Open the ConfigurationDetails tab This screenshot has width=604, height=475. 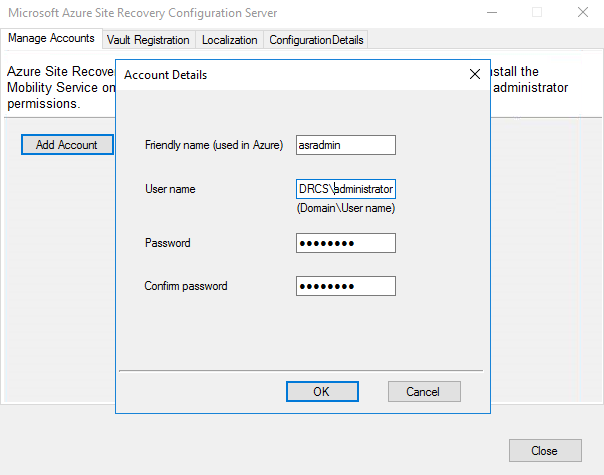click(x=316, y=40)
